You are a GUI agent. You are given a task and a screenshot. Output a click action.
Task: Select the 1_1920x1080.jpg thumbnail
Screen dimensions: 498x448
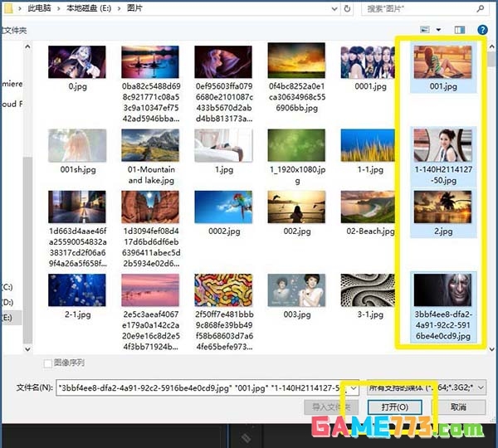(296, 145)
